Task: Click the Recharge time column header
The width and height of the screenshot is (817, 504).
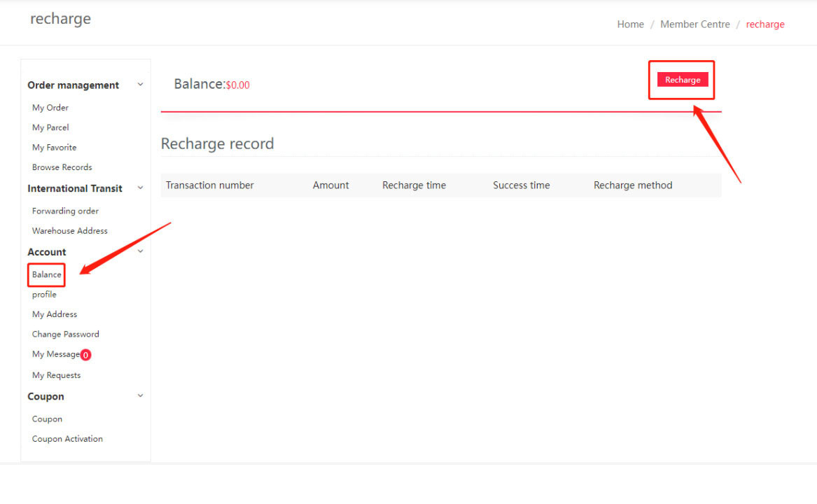Action: [x=414, y=185]
